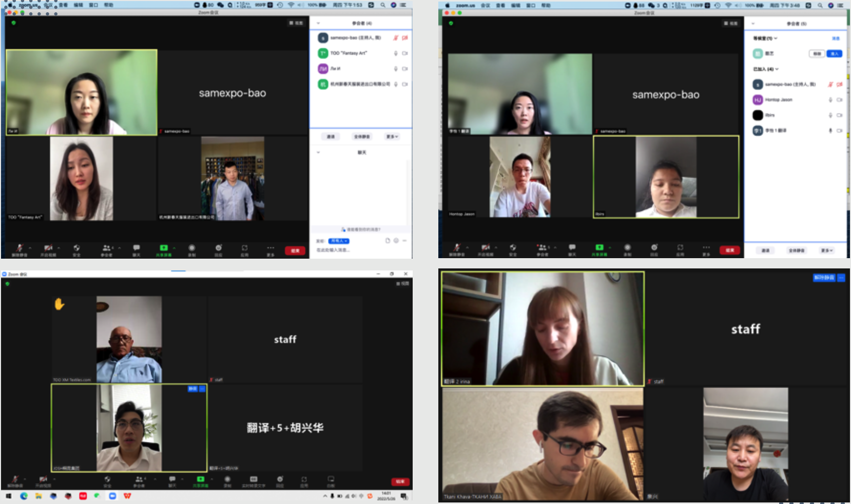Choose chat recipient dropdown above message field
Screen dimensions: 851x504
339,241
